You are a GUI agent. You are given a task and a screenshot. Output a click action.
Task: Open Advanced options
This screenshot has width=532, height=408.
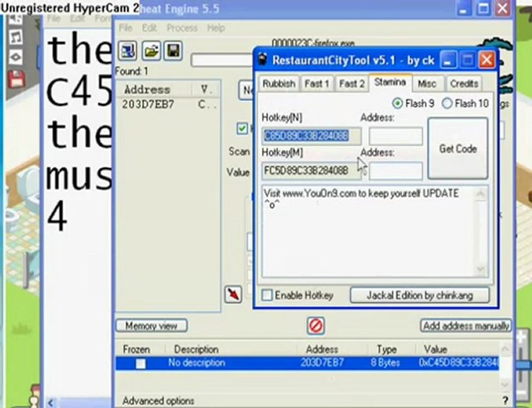click(x=158, y=401)
